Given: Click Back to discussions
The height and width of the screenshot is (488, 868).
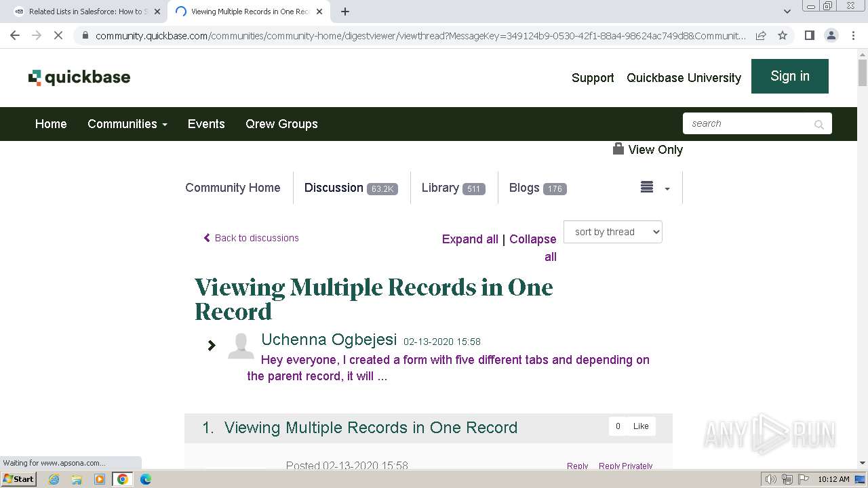Looking at the screenshot, I should 256,238.
